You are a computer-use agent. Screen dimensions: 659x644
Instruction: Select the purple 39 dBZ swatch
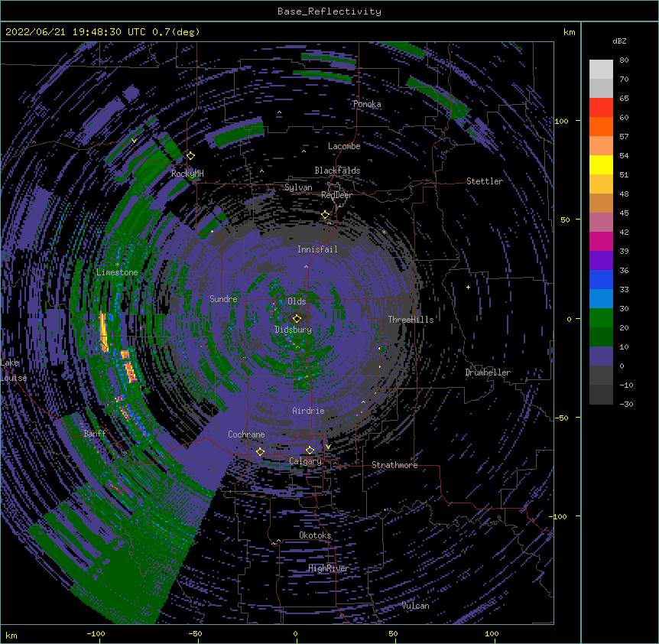(601, 261)
